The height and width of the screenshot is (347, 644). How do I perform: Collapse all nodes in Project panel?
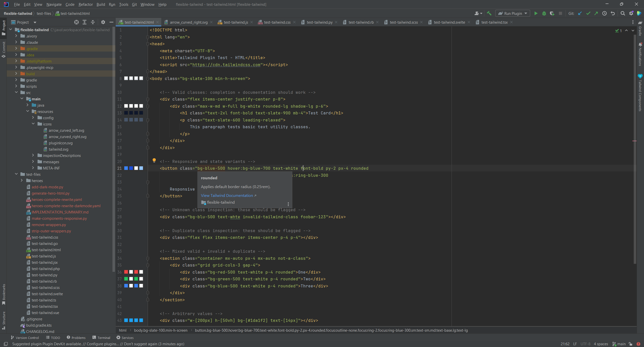(93, 22)
